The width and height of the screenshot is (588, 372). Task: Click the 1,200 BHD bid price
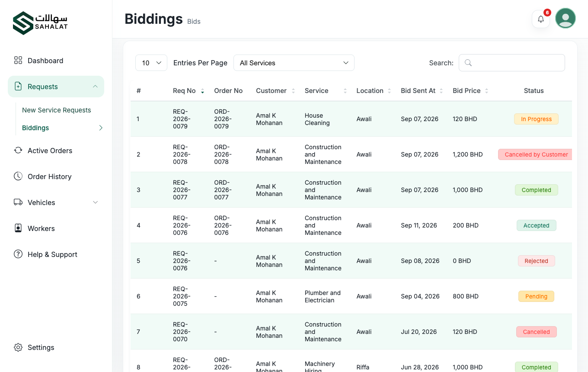tap(468, 154)
